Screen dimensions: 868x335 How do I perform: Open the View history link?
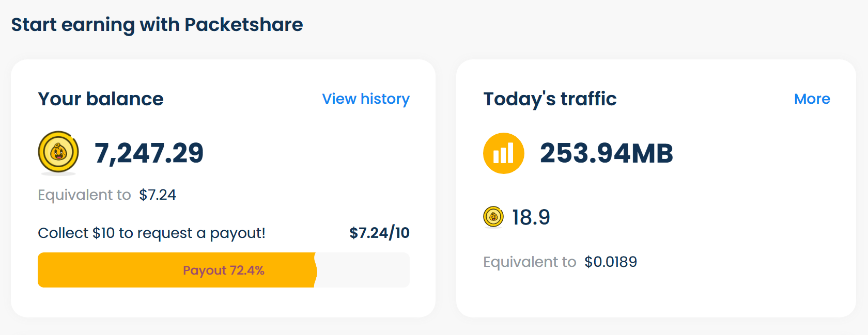365,99
